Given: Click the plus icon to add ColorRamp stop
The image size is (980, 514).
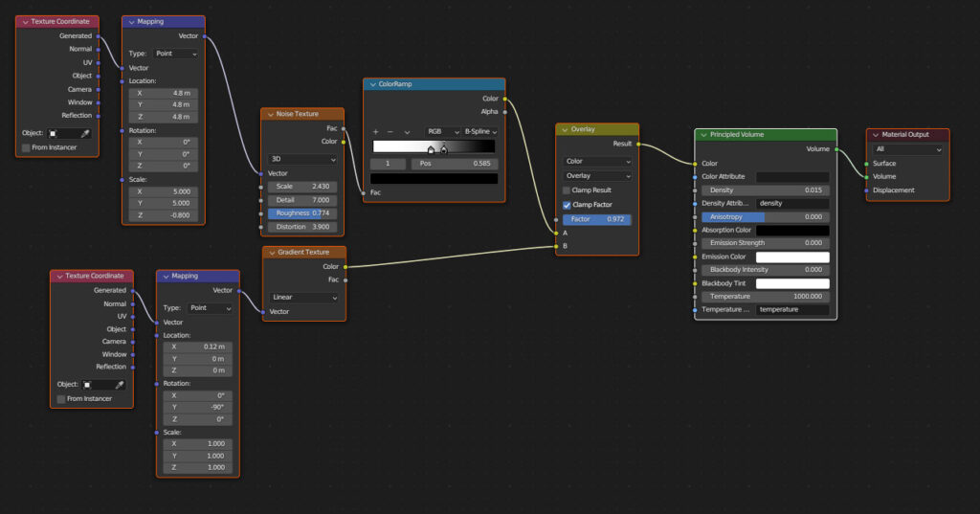Looking at the screenshot, I should pyautogui.click(x=375, y=132).
